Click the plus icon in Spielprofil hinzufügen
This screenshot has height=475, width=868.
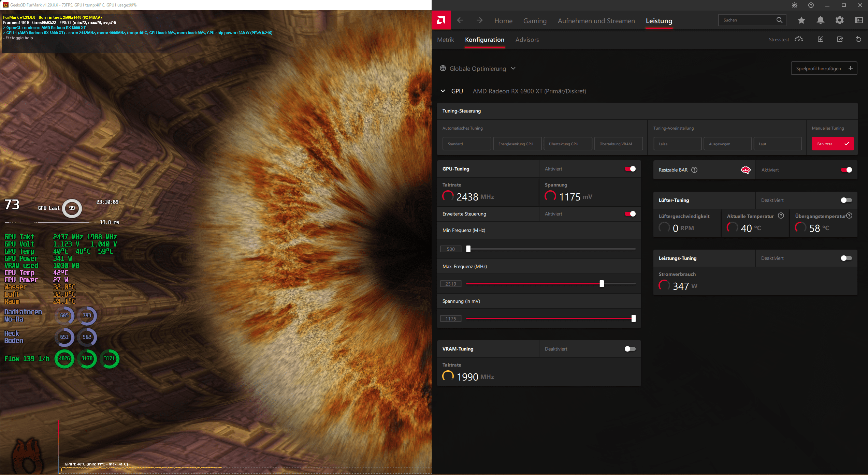tap(851, 68)
